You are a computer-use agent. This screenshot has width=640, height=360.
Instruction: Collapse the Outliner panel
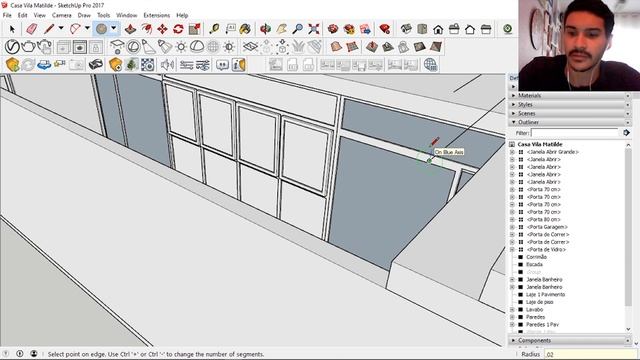coord(513,122)
